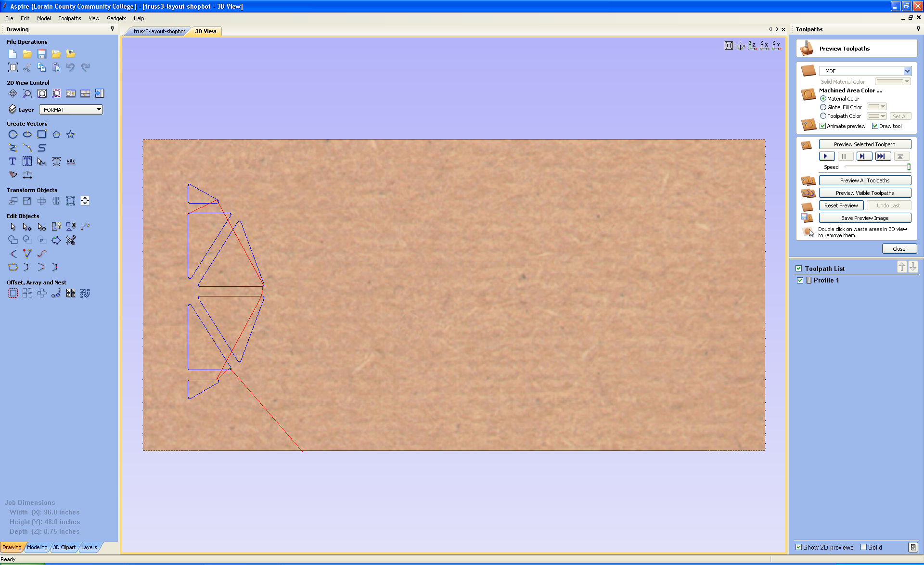This screenshot has height=565, width=924.
Task: Switch to the Layers tab
Action: tap(89, 547)
